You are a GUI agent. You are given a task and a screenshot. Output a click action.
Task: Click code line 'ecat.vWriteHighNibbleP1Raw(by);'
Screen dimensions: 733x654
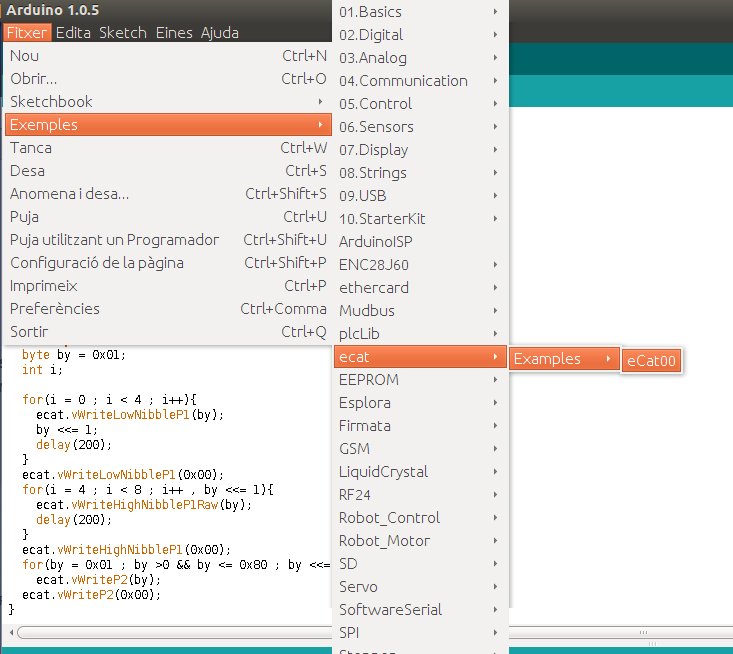[x=144, y=505]
